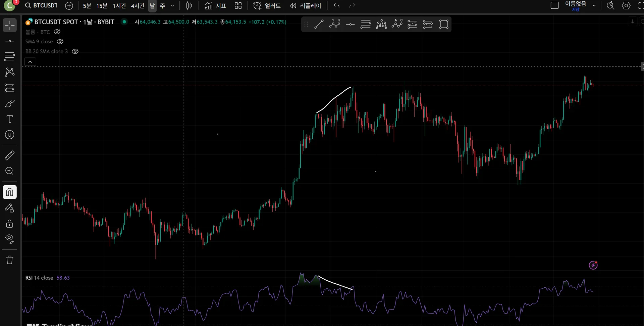This screenshot has height=326, width=644.
Task: Collapse the indicator legend with the chevron
Action: [30, 62]
